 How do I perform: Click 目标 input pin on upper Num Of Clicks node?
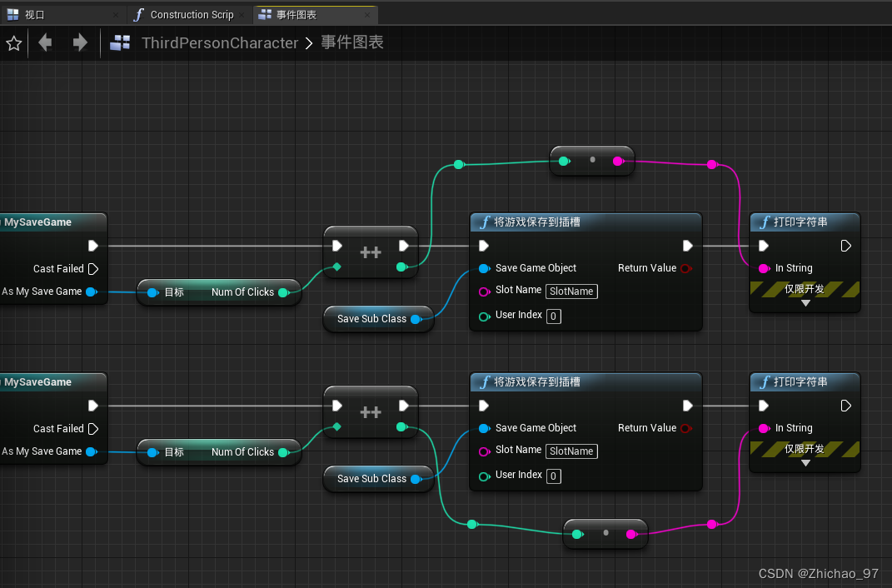coord(152,292)
